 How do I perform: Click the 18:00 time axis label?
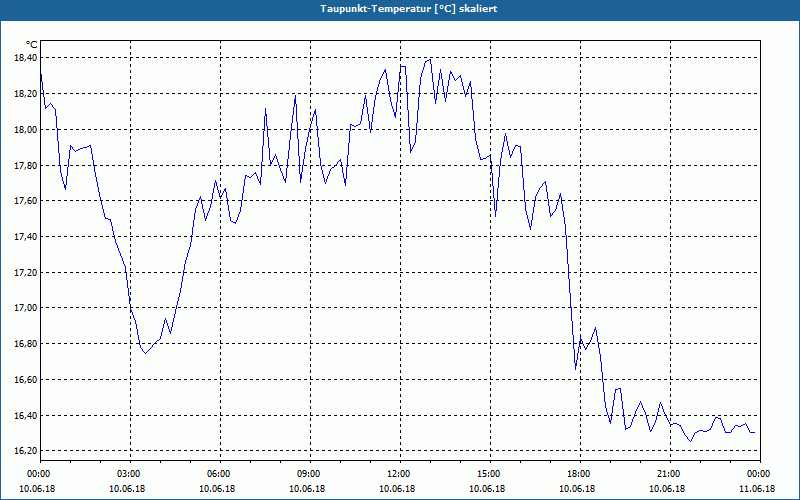click(x=577, y=474)
